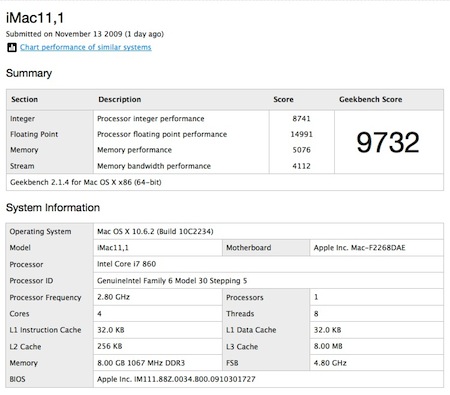The image size is (450, 395).
Task: Click Processor floating point performance description
Action: click(162, 134)
